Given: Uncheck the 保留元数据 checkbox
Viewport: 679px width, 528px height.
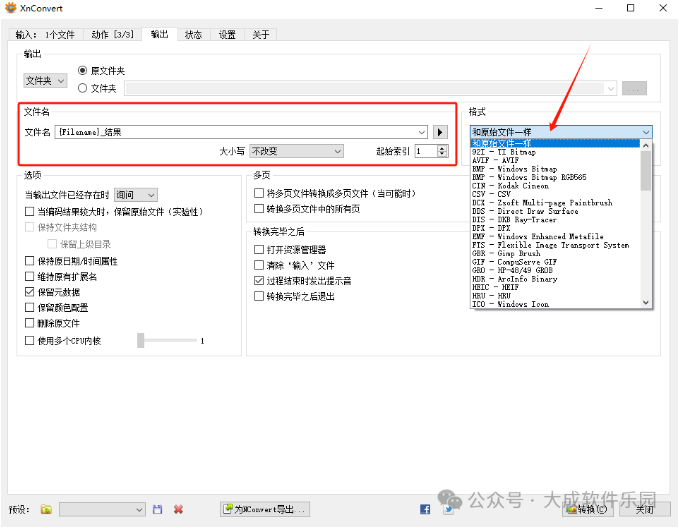Looking at the screenshot, I should click(x=30, y=292).
